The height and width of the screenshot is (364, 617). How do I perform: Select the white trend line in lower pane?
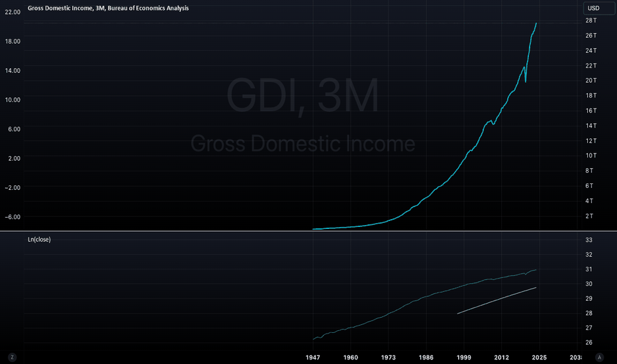(497, 300)
